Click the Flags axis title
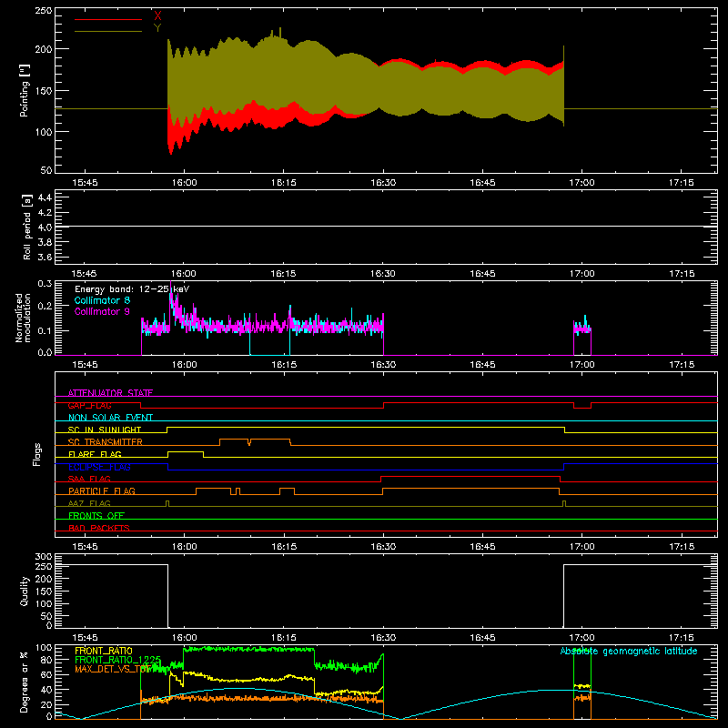This screenshot has width=728, height=728. pos(36,455)
